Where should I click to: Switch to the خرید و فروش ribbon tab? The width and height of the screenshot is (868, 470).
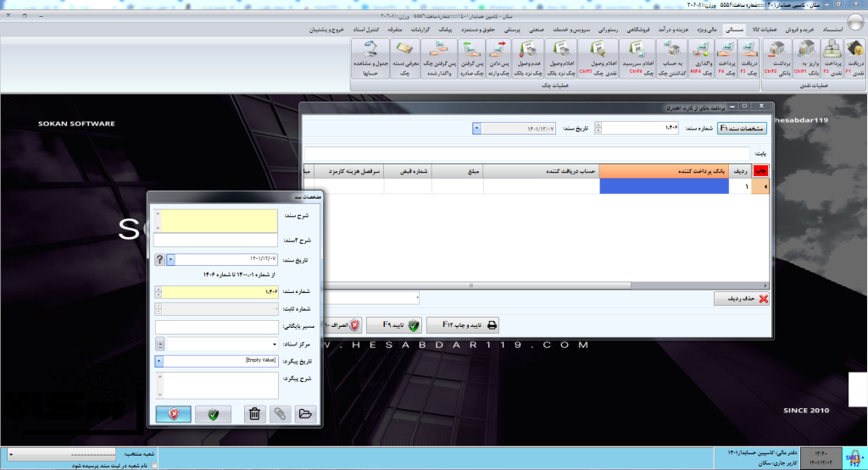[x=799, y=30]
